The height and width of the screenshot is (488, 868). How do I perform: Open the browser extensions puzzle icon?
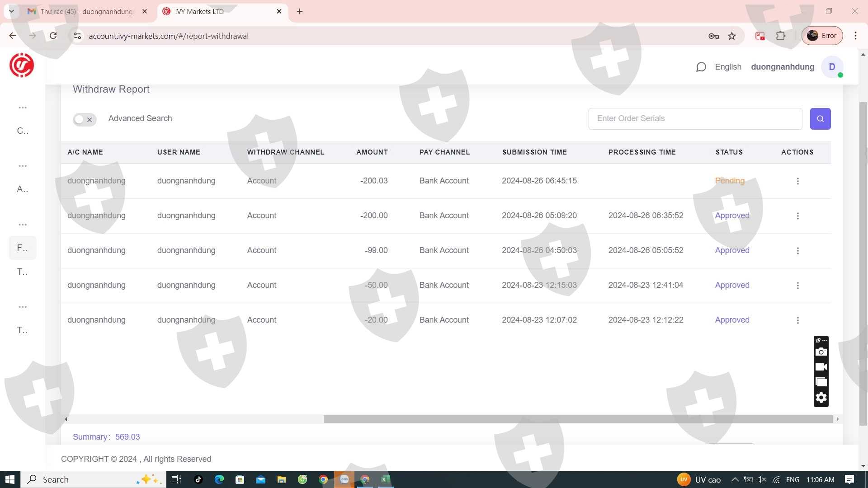781,36
